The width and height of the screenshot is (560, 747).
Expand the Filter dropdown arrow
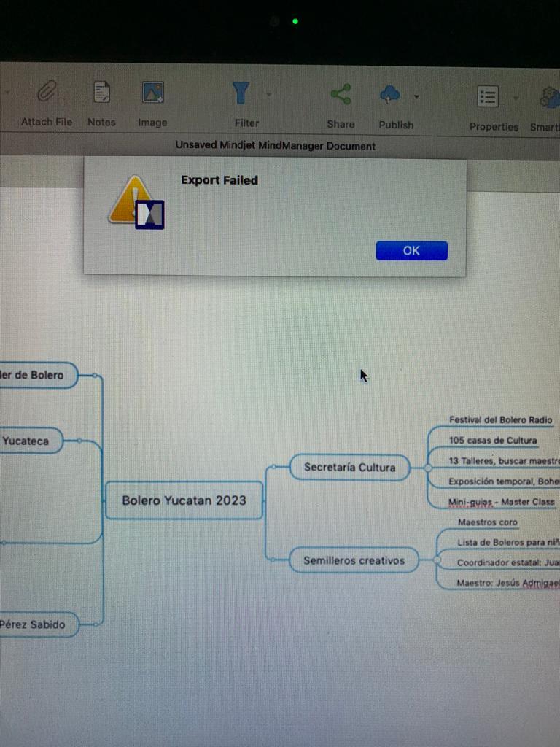[x=269, y=95]
